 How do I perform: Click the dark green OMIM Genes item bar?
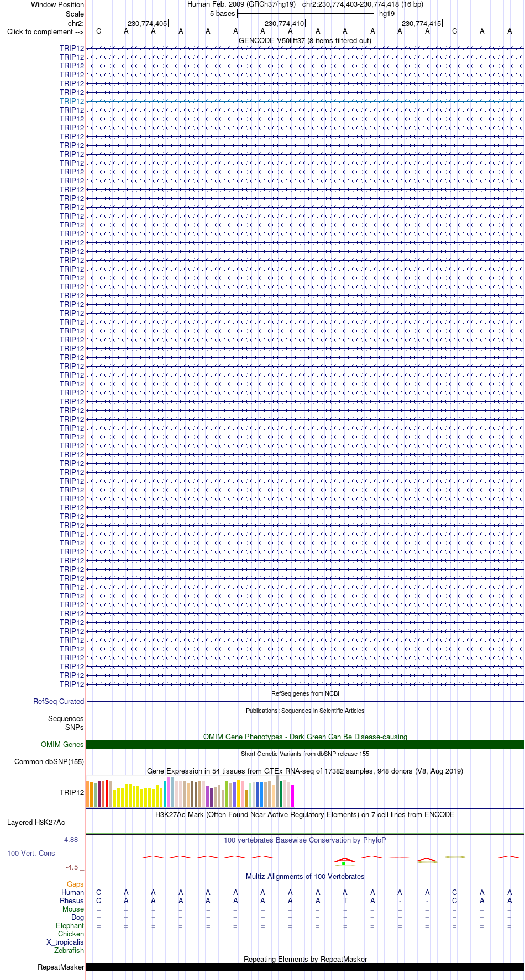[x=305, y=744]
